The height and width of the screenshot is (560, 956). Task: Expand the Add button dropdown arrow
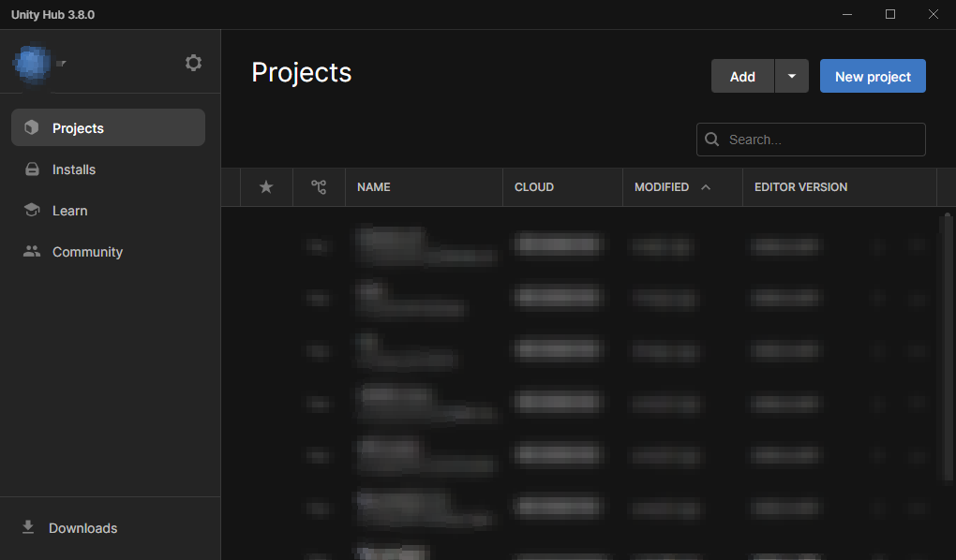pos(792,76)
